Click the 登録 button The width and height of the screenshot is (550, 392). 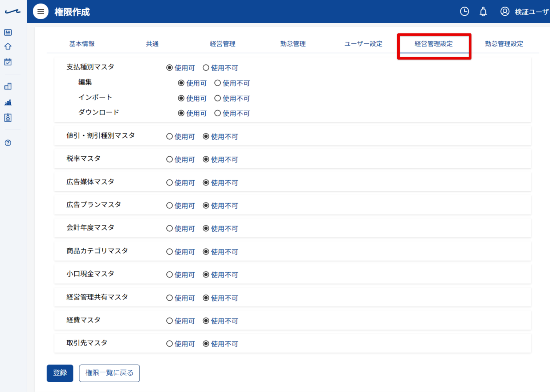tap(60, 373)
